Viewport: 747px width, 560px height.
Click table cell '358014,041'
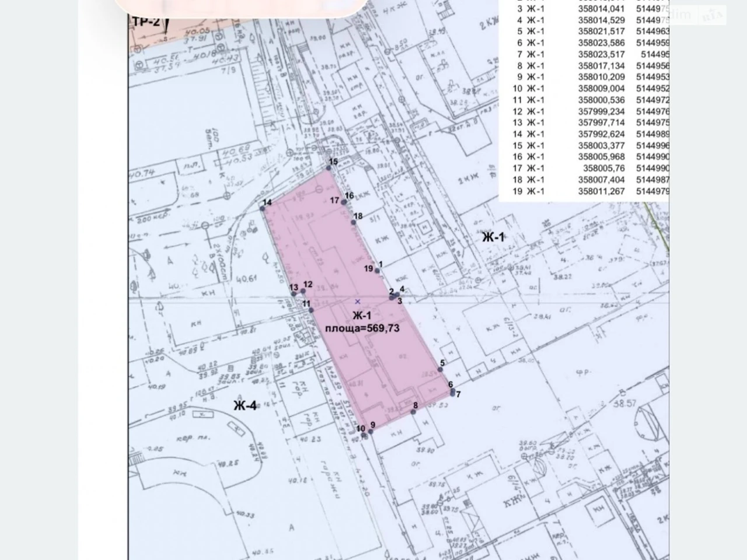601,9
